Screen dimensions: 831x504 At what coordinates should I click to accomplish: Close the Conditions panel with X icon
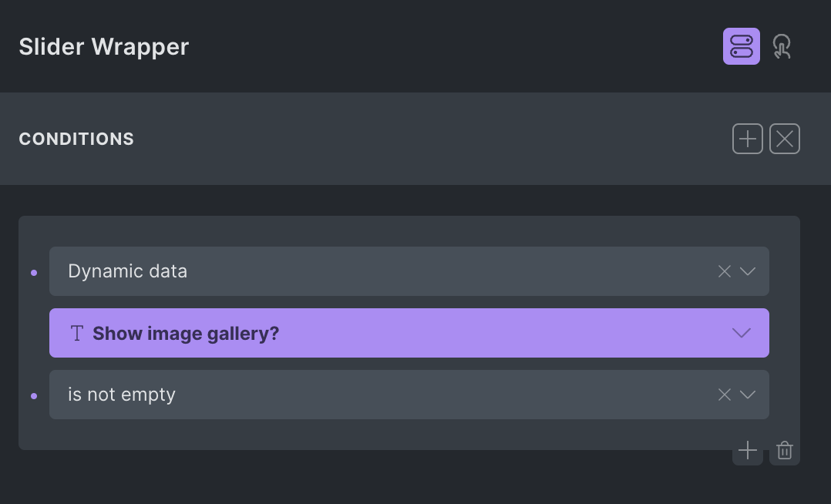point(785,139)
